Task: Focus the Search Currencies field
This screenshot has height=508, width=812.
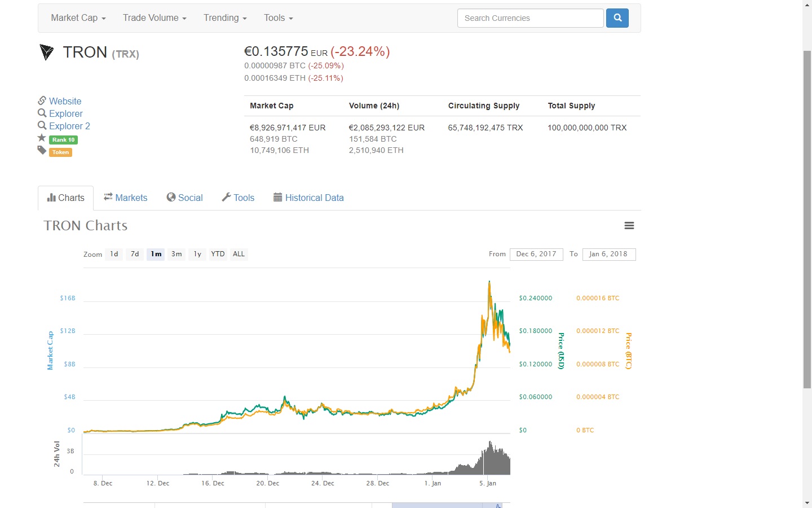Action: pyautogui.click(x=531, y=18)
